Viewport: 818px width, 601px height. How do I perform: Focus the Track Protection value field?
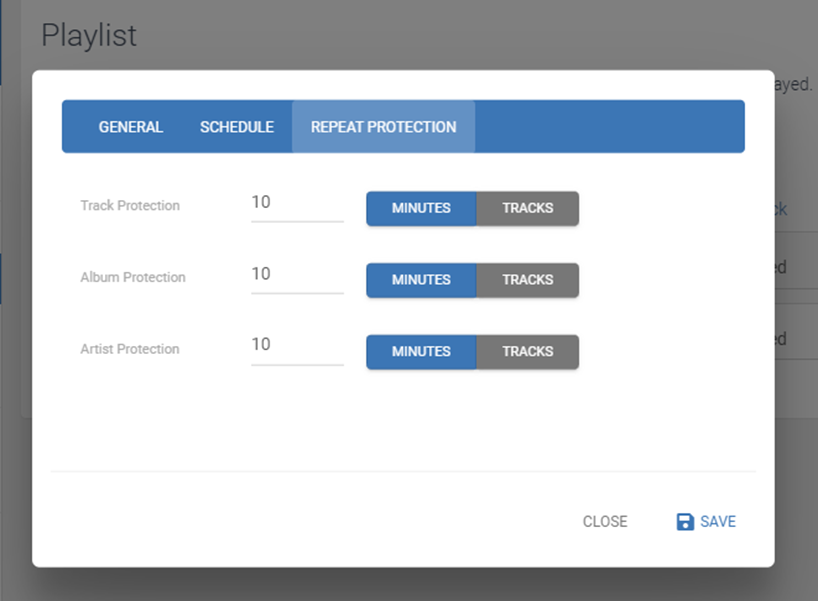pos(297,203)
